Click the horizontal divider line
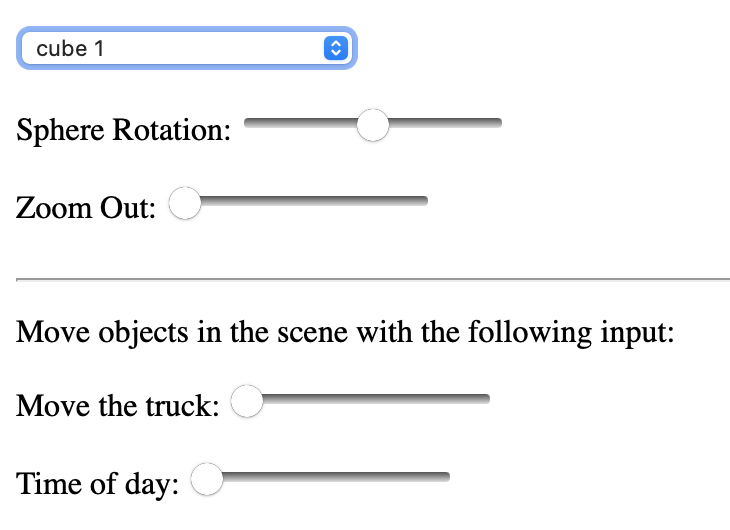 pos(372,279)
